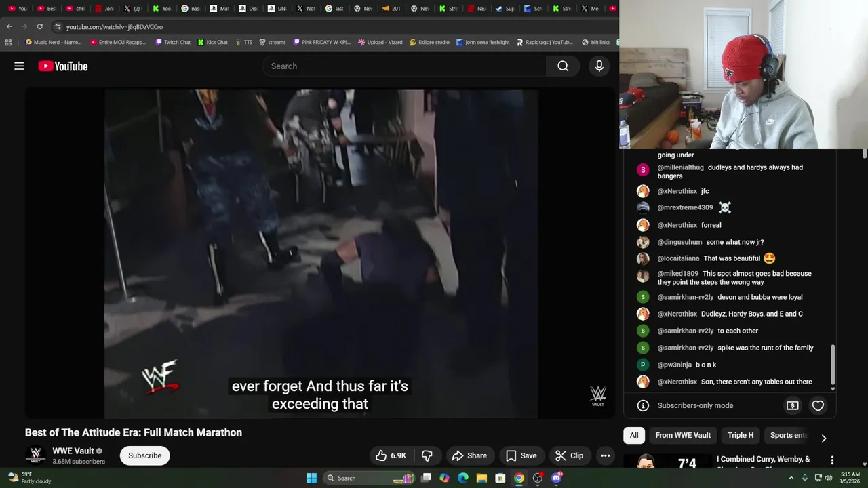Select the Sports entertainment chip
The height and width of the screenshot is (488, 868).
[789, 435]
